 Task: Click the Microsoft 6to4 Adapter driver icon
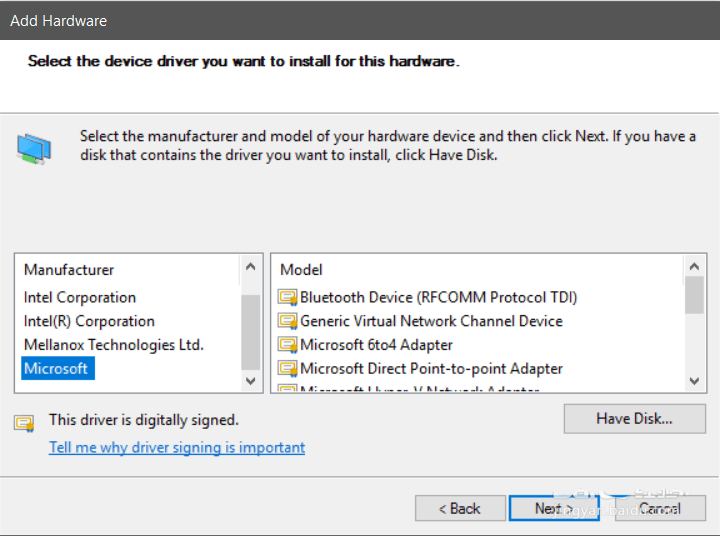click(288, 345)
